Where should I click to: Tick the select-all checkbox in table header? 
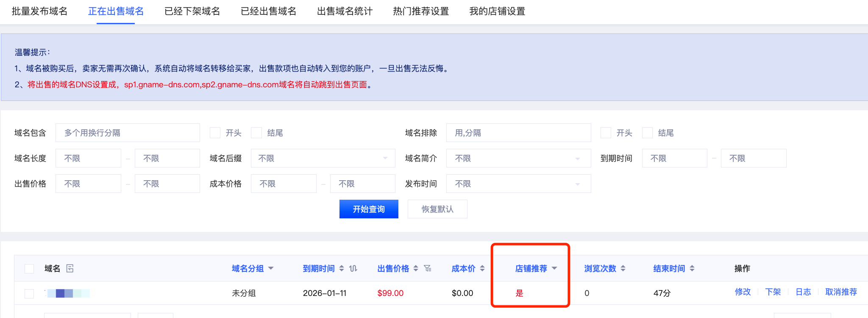coord(29,269)
